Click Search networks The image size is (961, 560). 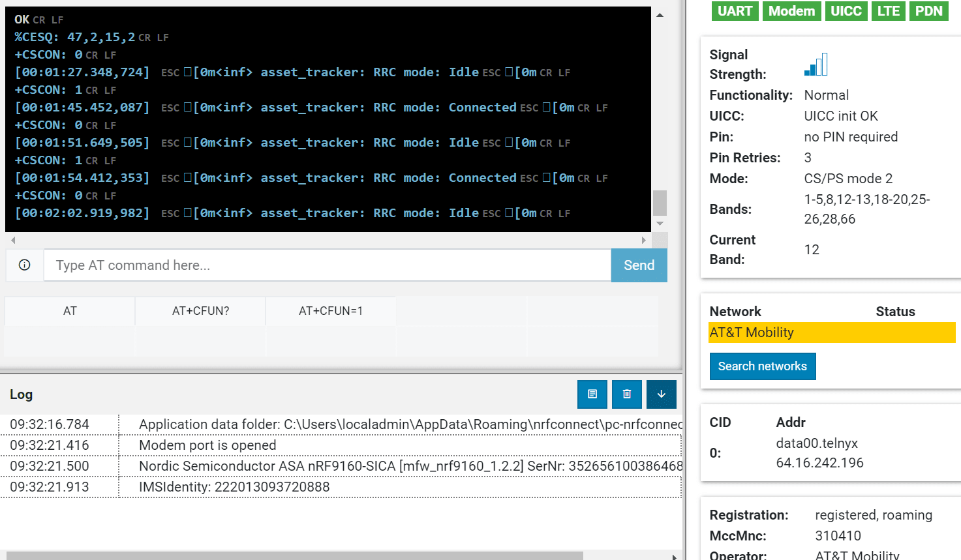[x=762, y=366]
